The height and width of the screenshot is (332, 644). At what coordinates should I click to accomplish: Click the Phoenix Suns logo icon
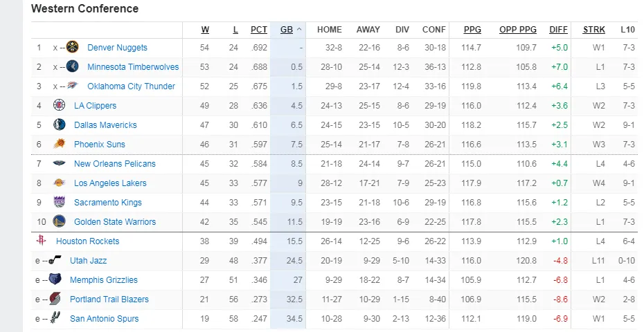[59, 144]
